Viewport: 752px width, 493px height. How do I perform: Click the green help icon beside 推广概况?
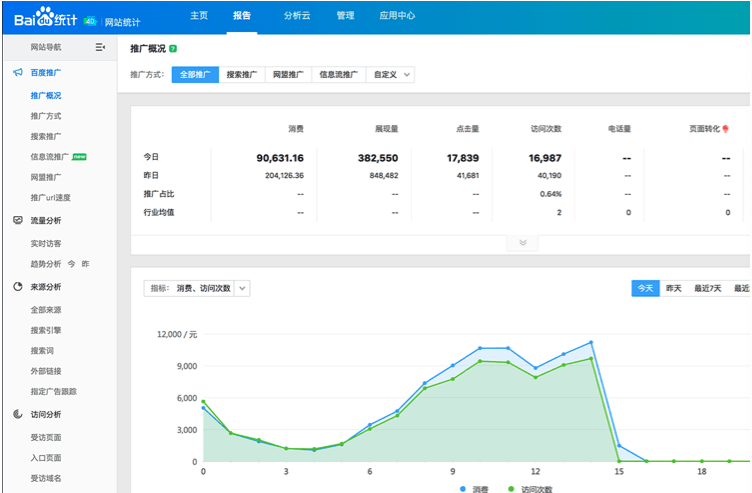(x=173, y=48)
